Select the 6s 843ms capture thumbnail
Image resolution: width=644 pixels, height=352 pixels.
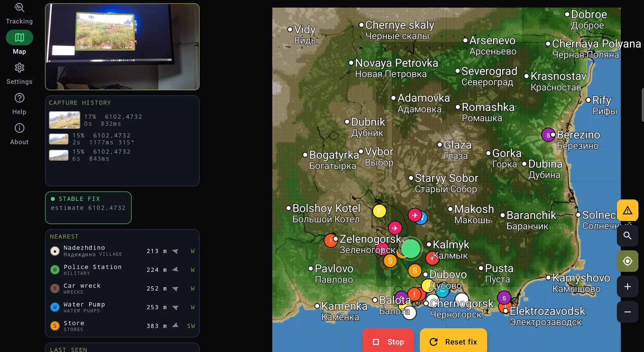coord(59,155)
